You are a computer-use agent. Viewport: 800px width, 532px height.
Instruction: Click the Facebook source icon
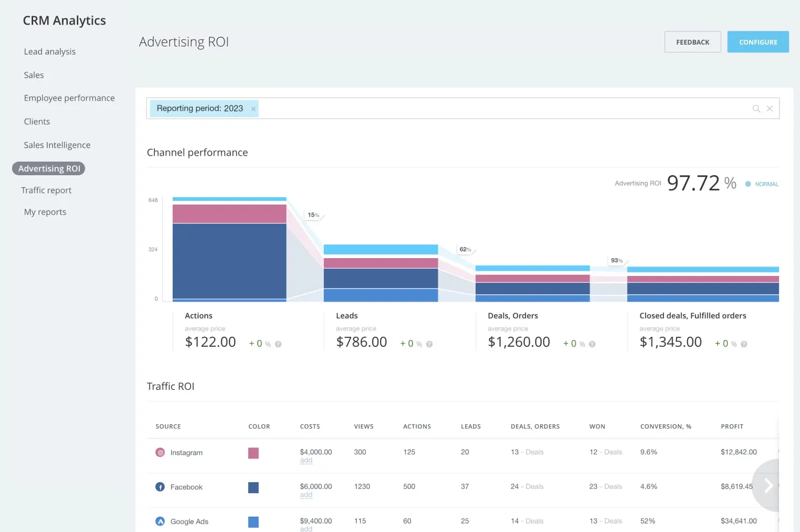[x=160, y=487]
